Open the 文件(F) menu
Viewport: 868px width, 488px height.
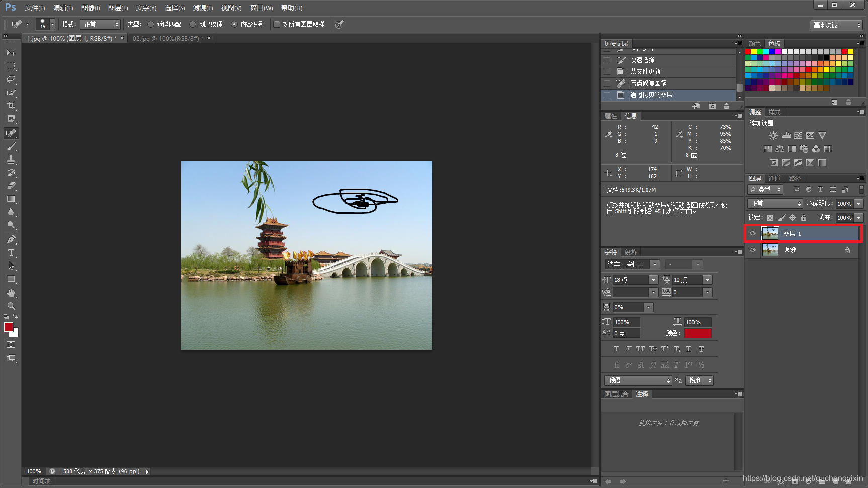[35, 8]
